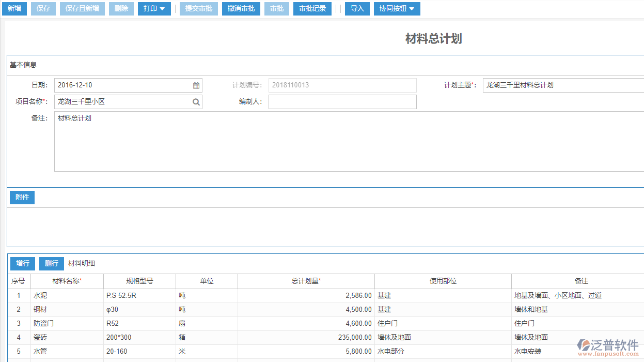Submit for approval with 提交审批
644x362 pixels.
198,8
